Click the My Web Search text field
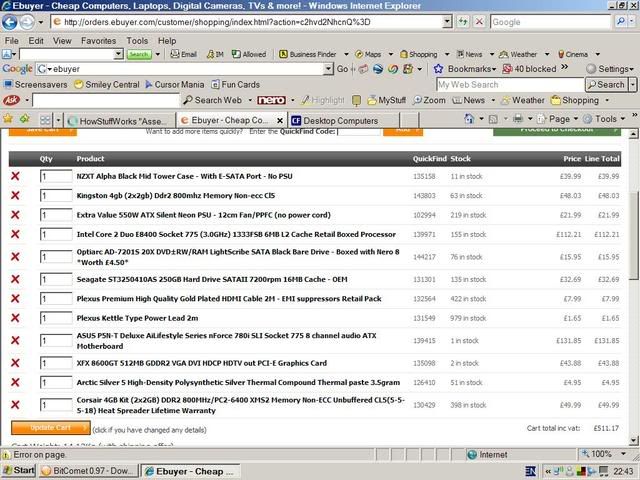640x480 pixels. click(510, 84)
